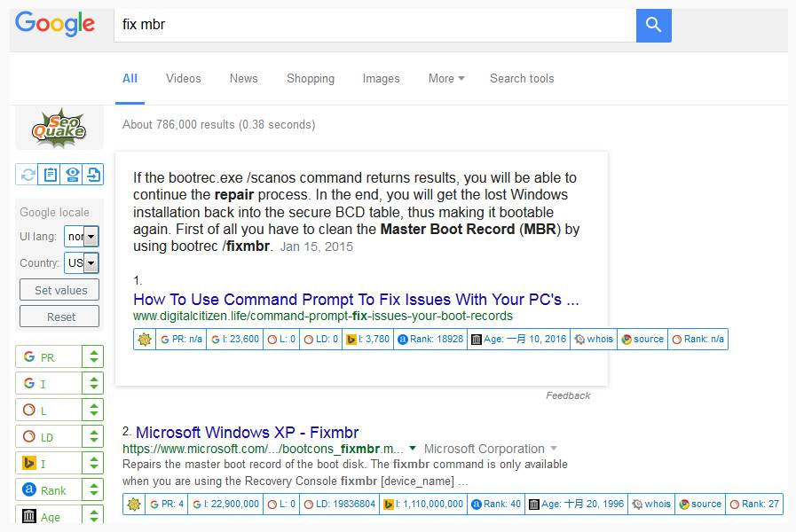Click the SeoQuake gear icon on the first result's bar
This screenshot has width=796, height=532.
coord(144,340)
